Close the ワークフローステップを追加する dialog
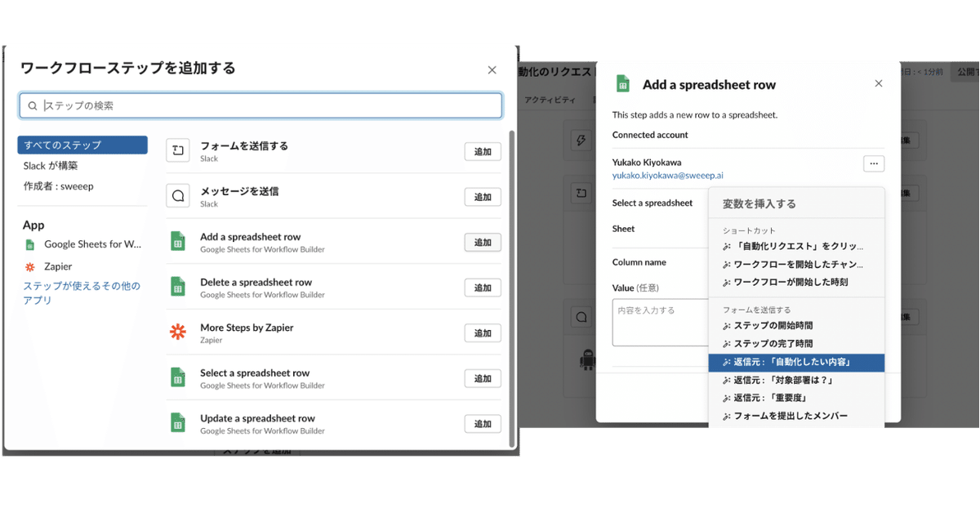This screenshot has width=980, height=513. click(492, 70)
